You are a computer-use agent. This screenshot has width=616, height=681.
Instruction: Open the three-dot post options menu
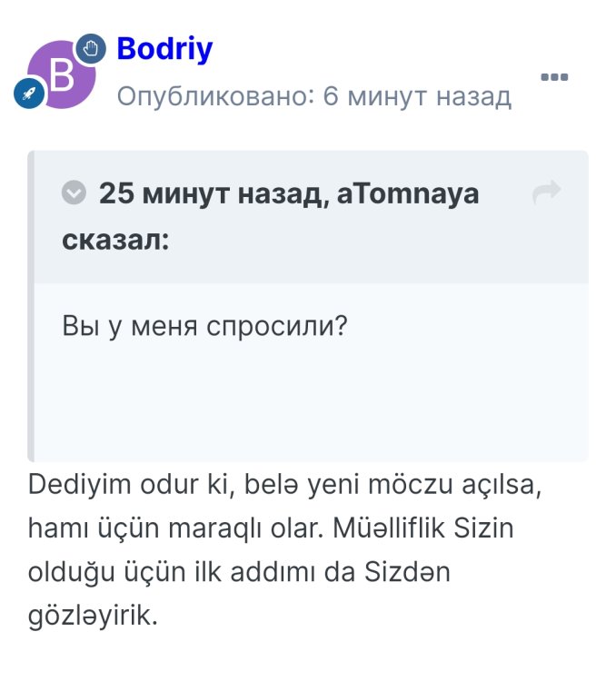(x=553, y=77)
